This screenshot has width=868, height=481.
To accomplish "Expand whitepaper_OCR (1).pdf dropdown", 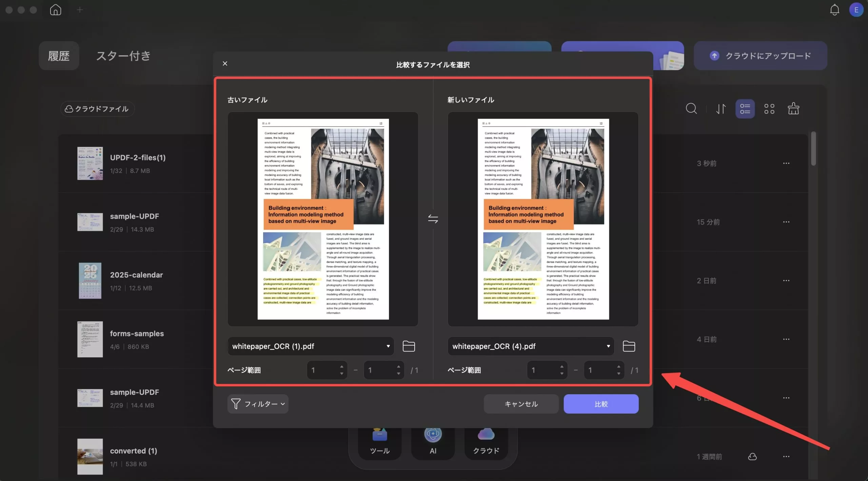I will (x=388, y=346).
